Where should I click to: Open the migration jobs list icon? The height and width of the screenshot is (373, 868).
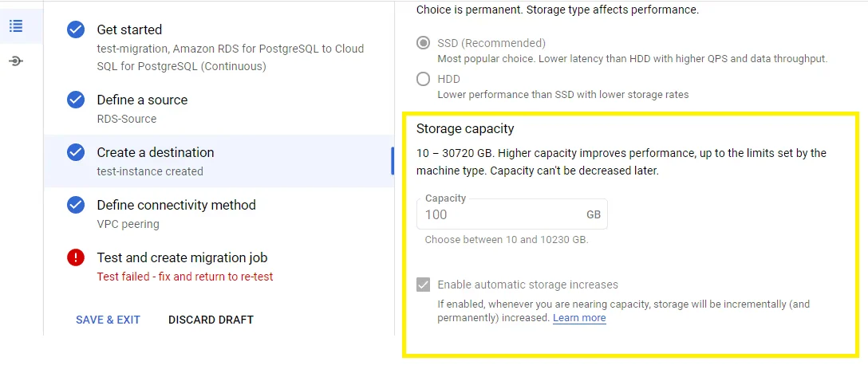click(x=16, y=26)
